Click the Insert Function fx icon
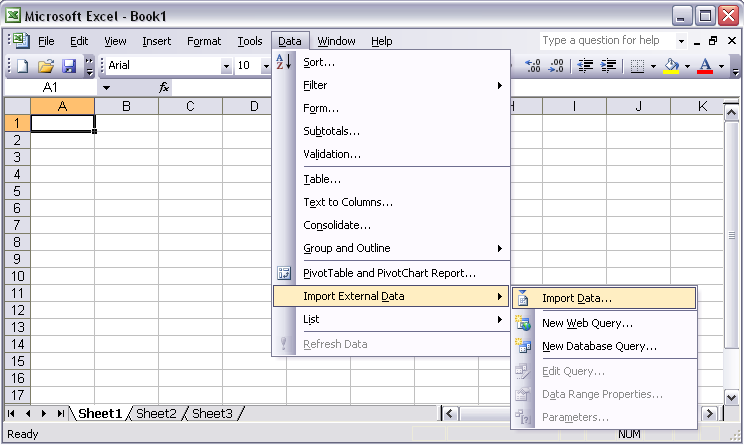 coord(164,87)
